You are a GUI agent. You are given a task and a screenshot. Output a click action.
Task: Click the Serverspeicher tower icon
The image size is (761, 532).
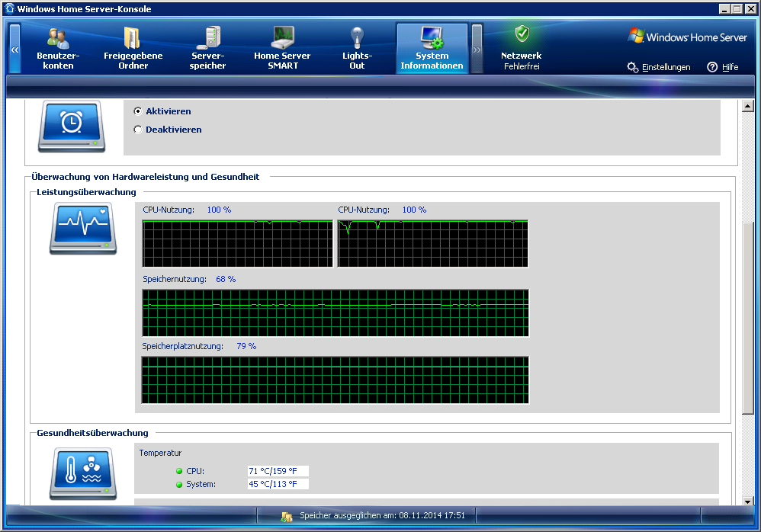click(210, 37)
